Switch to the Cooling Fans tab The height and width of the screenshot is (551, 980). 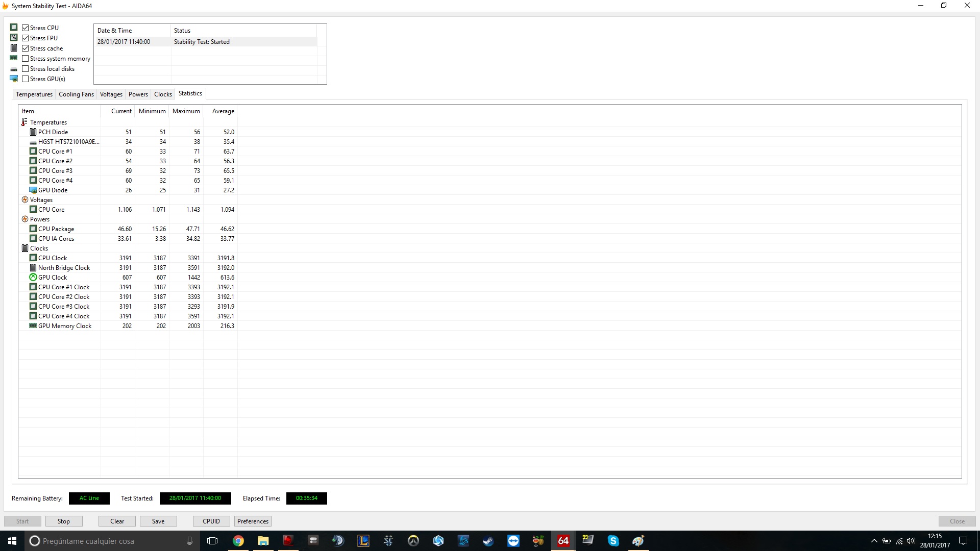point(76,94)
